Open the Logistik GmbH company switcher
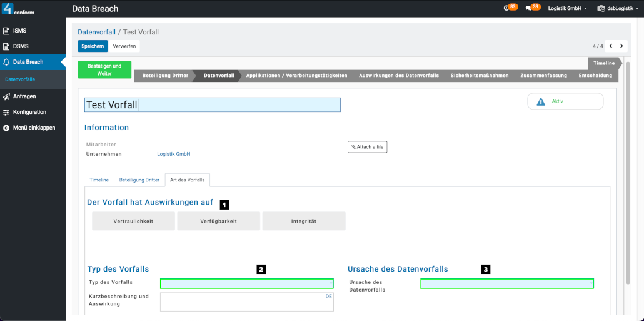 567,9
